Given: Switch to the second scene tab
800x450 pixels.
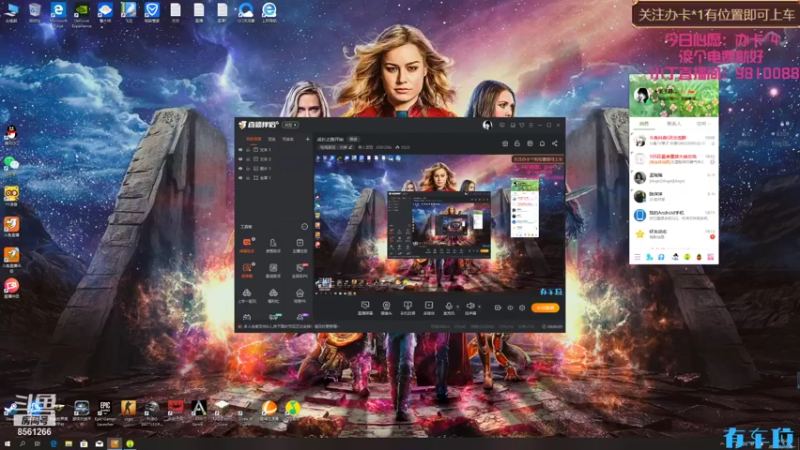Looking at the screenshot, I should coord(272,139).
